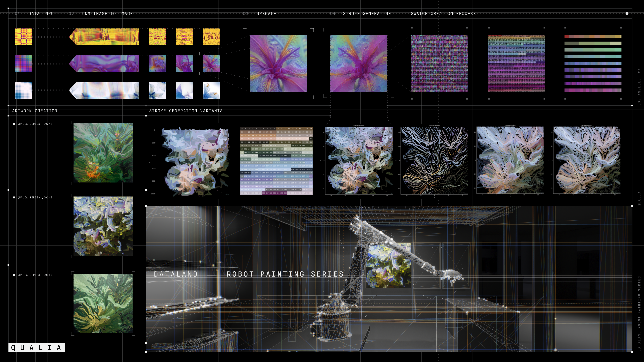Select the elongated purple image-to-image strip

click(x=104, y=64)
